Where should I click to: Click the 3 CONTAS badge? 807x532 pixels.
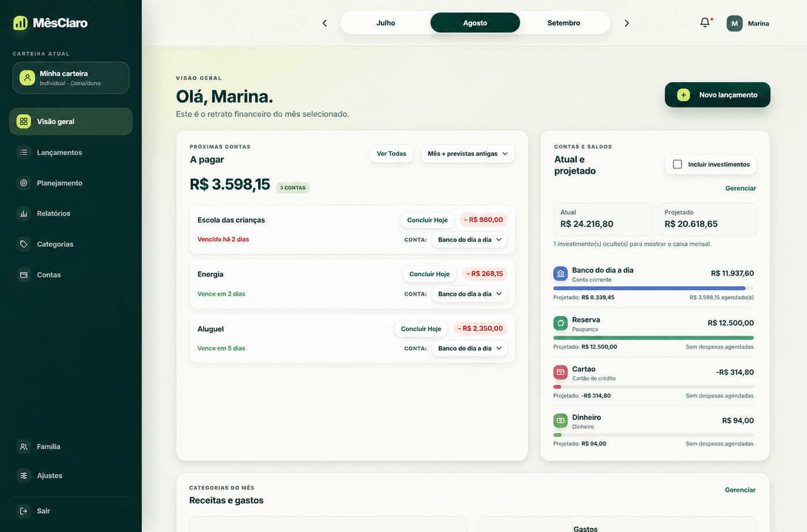(x=293, y=188)
